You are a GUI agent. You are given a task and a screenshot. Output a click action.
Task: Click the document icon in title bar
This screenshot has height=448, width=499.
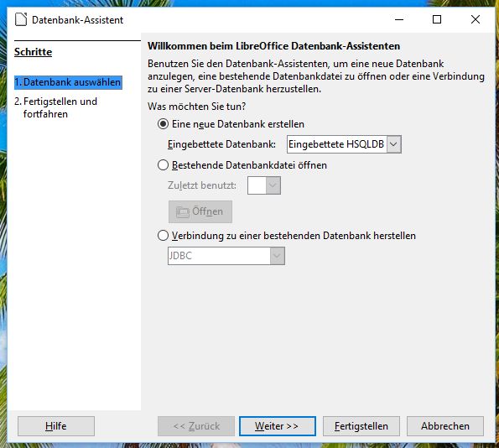(21, 20)
